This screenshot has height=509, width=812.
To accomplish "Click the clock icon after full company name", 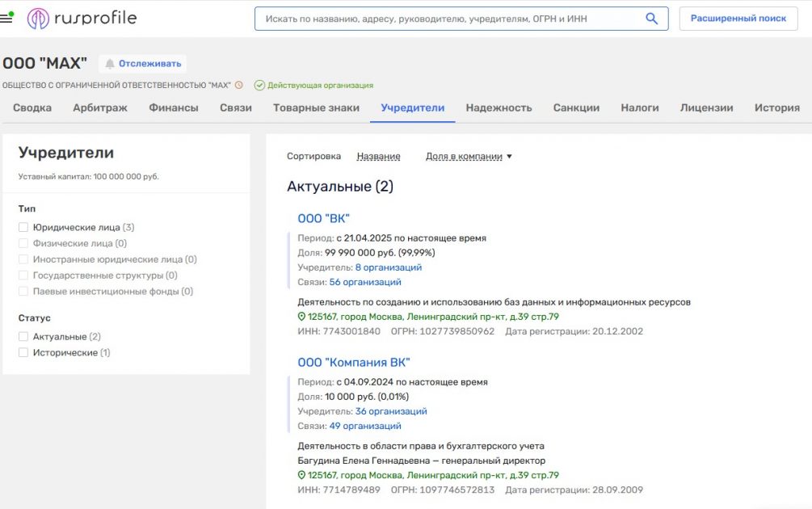I will 239,85.
